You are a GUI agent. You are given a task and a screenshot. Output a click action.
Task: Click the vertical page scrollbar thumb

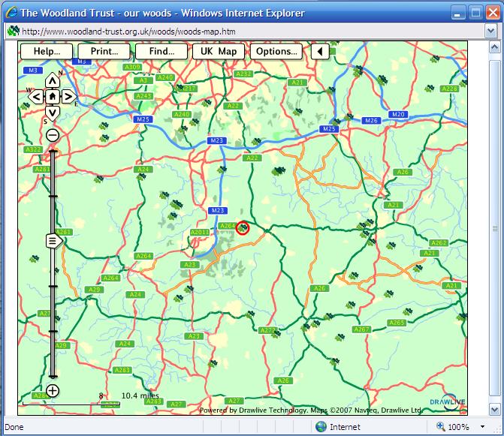(x=494, y=228)
